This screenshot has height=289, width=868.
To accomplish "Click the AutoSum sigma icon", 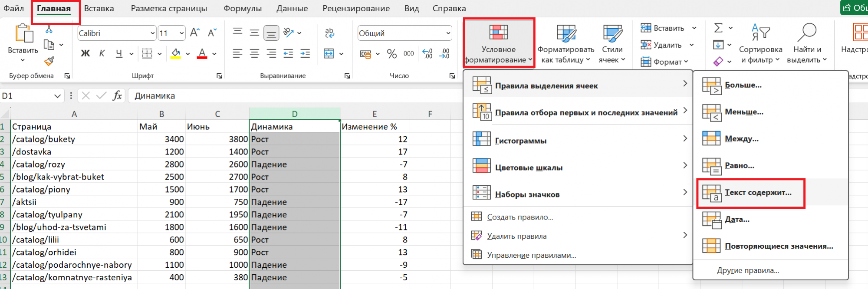I will pyautogui.click(x=719, y=28).
